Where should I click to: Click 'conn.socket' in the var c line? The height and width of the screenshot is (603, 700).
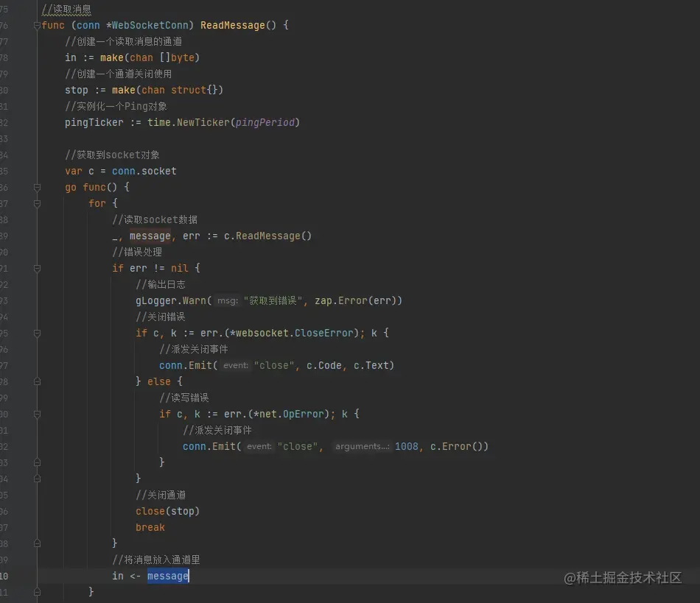tap(144, 172)
